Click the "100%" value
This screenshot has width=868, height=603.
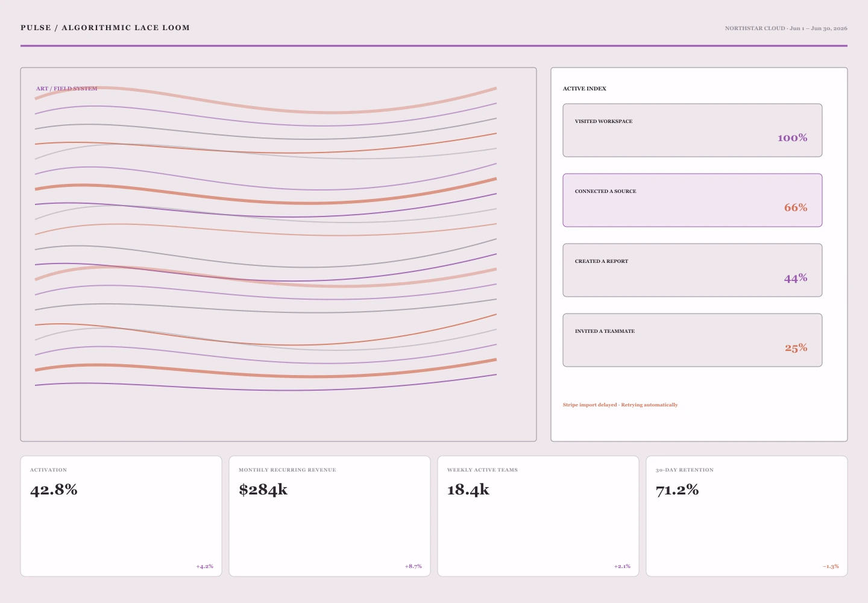(792, 137)
